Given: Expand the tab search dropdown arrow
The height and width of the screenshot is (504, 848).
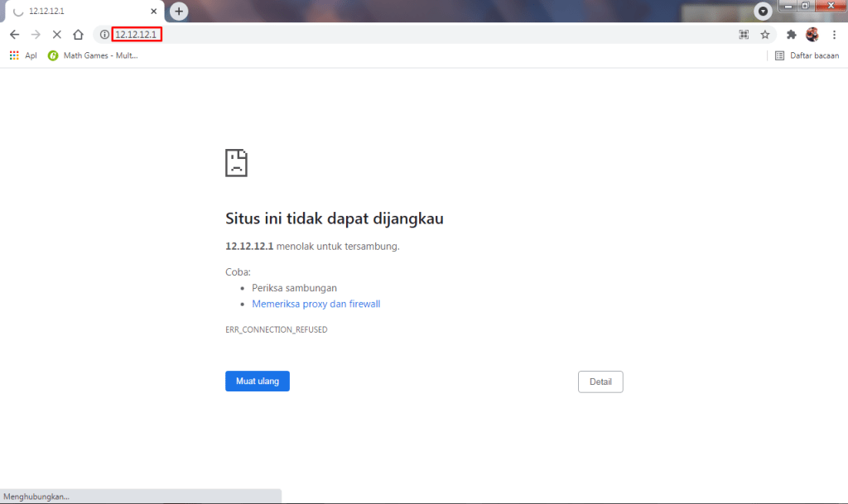Looking at the screenshot, I should pyautogui.click(x=763, y=11).
